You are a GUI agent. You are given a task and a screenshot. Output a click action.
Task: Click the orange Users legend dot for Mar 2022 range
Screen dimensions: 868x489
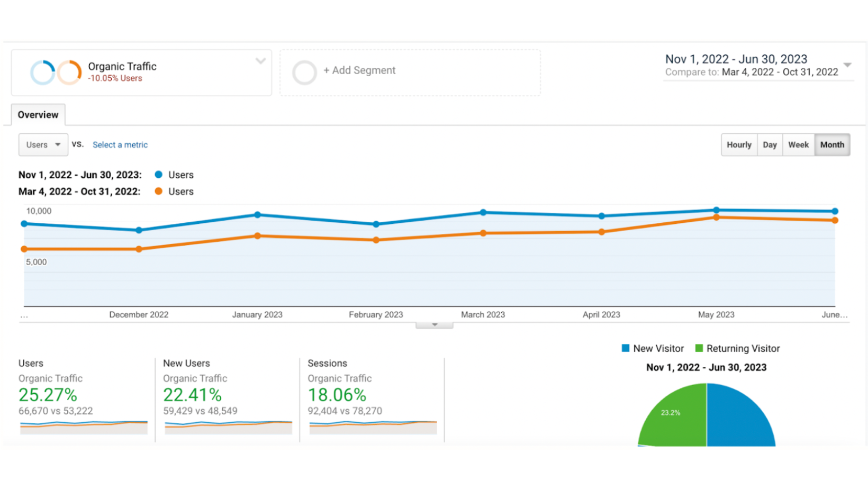pyautogui.click(x=159, y=191)
